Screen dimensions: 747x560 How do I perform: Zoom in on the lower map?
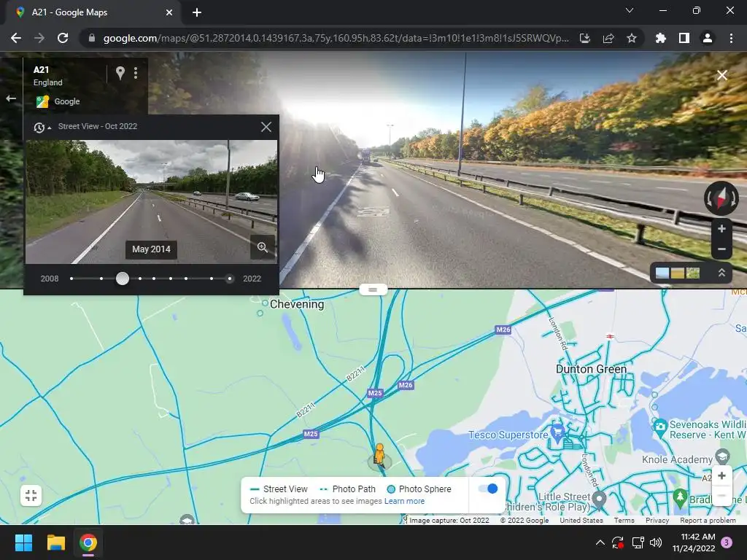click(721, 475)
